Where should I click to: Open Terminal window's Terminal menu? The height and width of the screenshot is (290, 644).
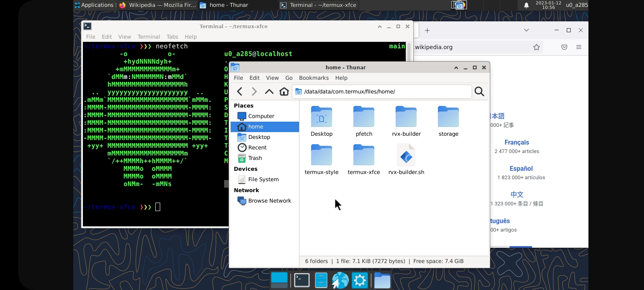pos(149,37)
